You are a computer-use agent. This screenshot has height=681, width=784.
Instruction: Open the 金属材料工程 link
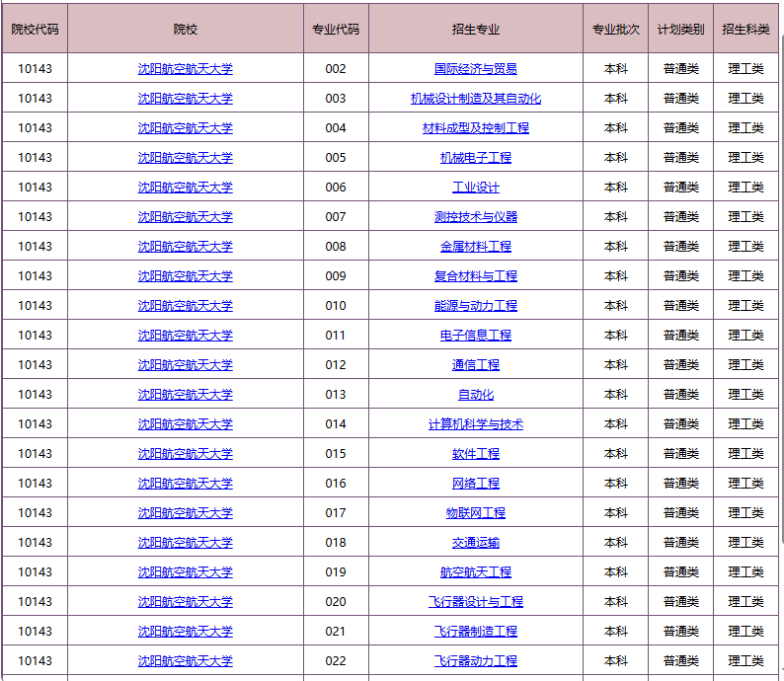(475, 247)
